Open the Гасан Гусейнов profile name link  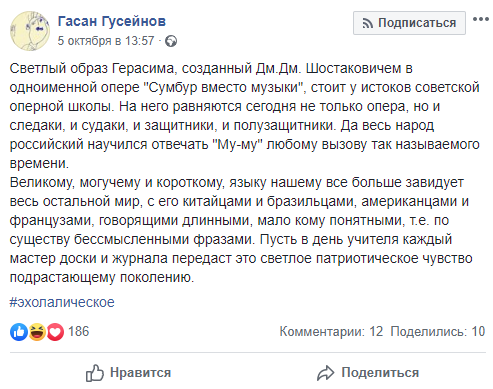(112, 21)
